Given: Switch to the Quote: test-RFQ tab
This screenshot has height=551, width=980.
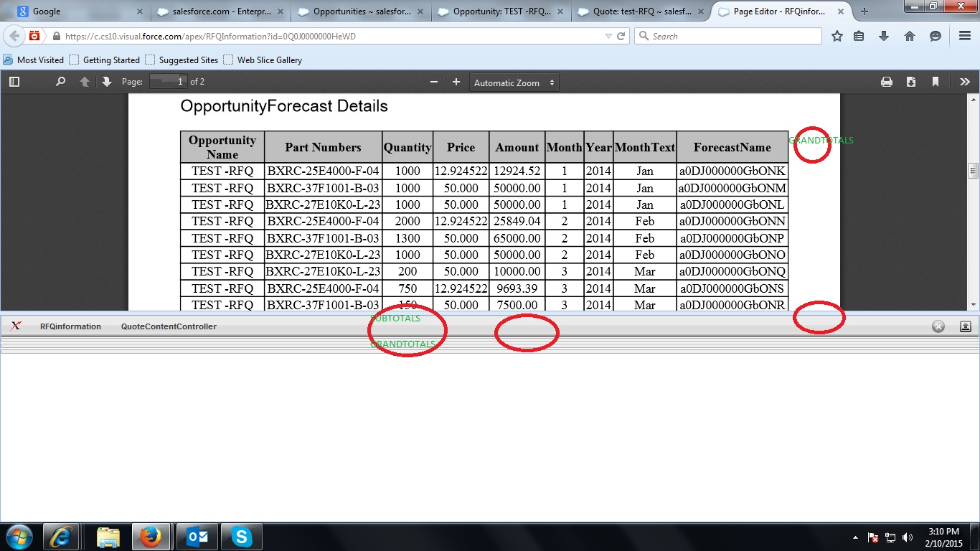Looking at the screenshot, I should 642,11.
